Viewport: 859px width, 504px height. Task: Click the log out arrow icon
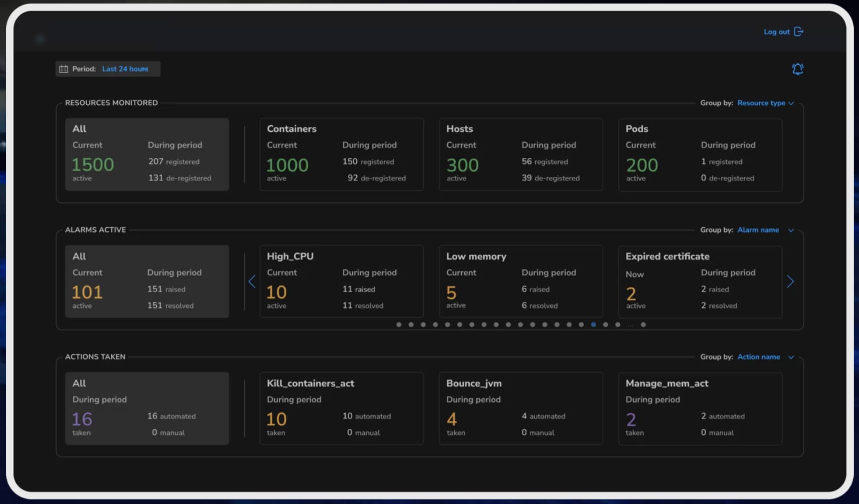coord(799,32)
